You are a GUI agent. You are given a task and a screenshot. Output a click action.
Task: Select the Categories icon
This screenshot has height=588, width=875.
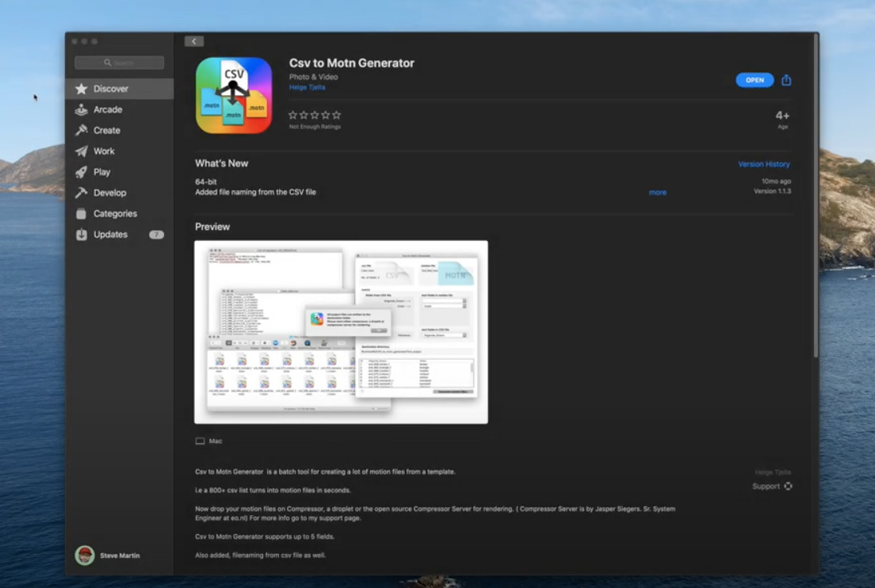[82, 214]
